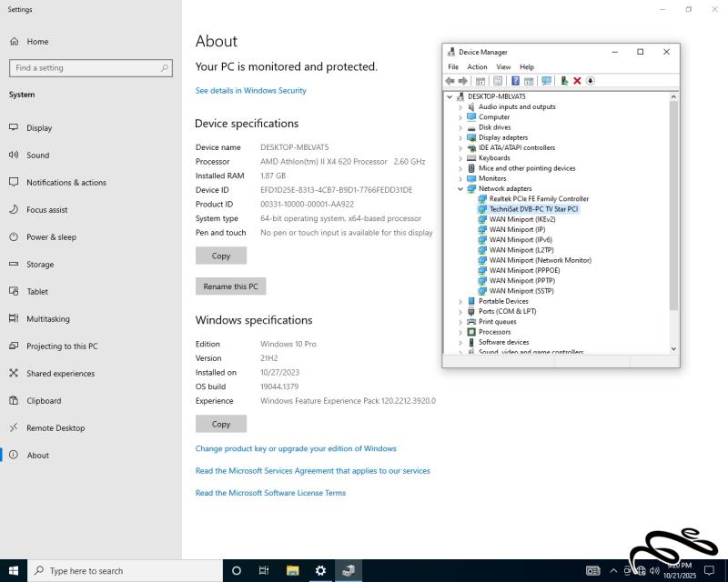Click the Update device driver toolbar icon
The height and width of the screenshot is (582, 728).
[x=564, y=81]
